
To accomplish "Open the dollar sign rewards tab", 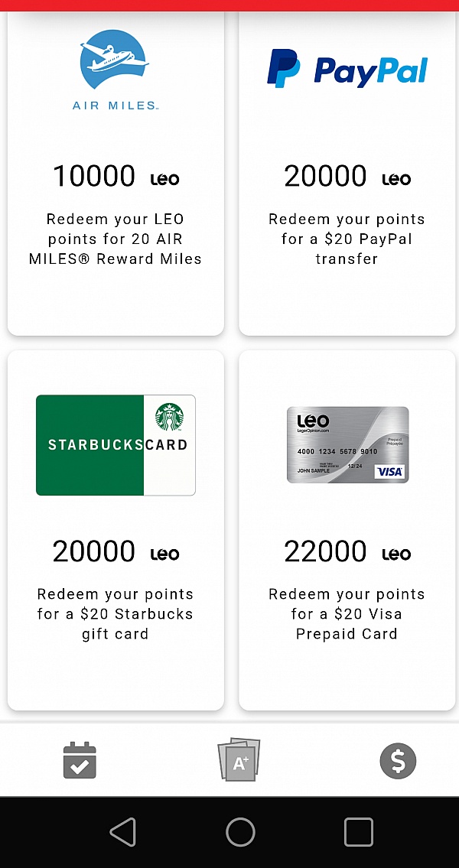I will (398, 761).
